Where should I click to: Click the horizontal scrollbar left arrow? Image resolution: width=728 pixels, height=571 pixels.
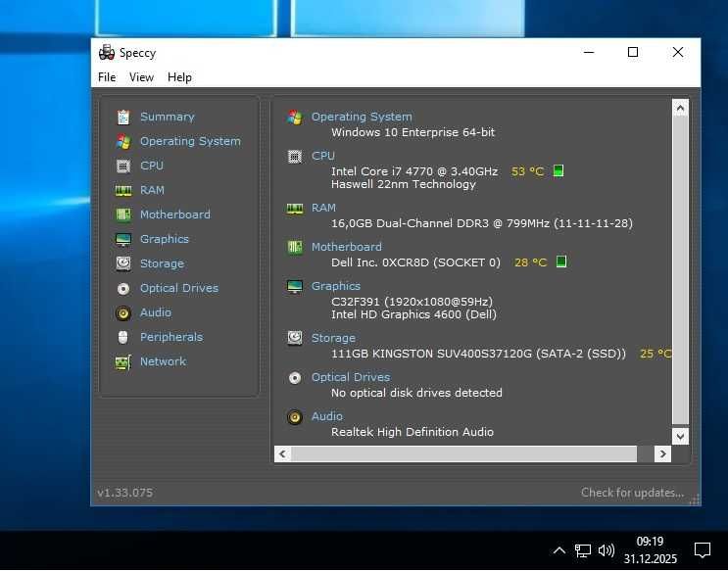(x=283, y=454)
